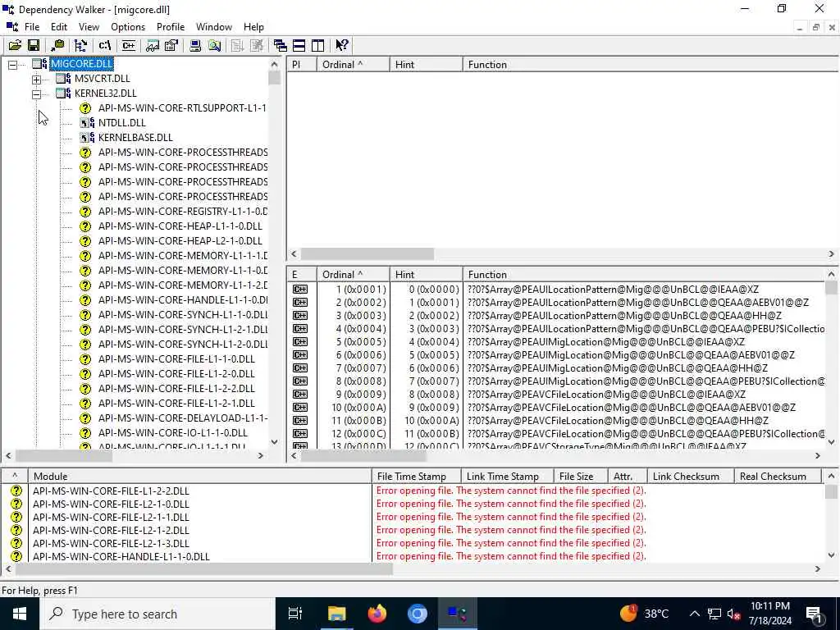Sort by Link Checksum column header
840x630 pixels.
click(x=691, y=477)
